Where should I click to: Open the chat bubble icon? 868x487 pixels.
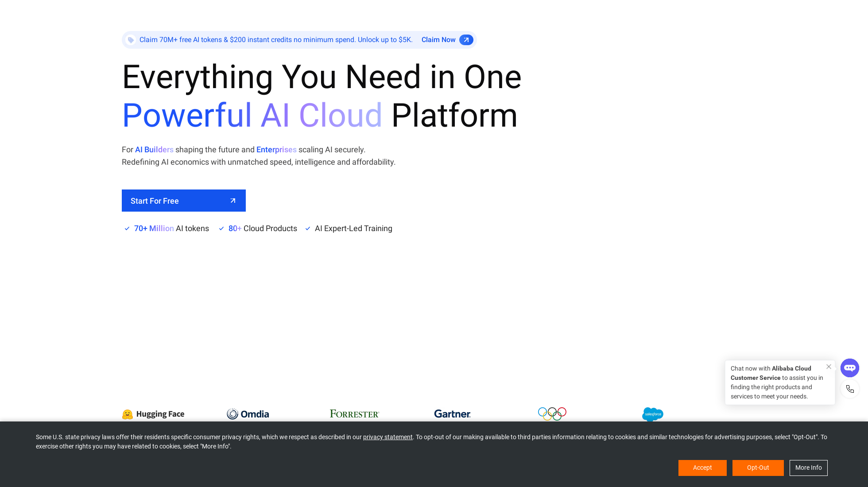[850, 367]
